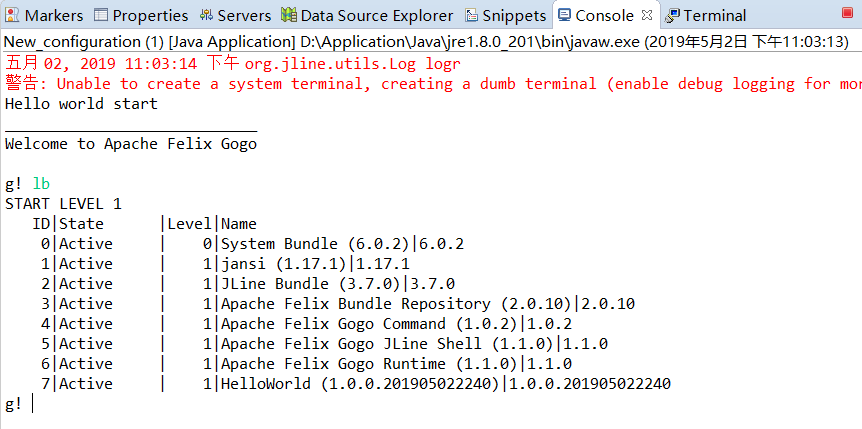Open the Properties tab

(x=141, y=15)
